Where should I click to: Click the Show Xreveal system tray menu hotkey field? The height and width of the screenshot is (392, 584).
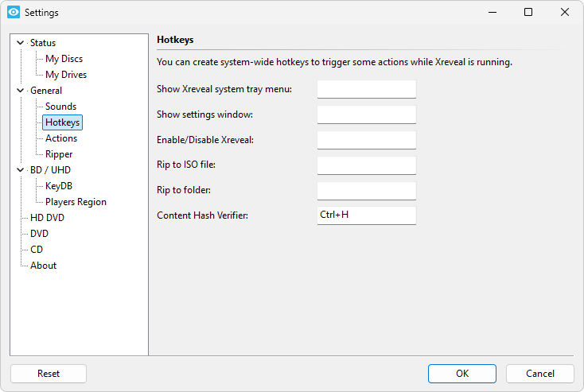coord(366,89)
